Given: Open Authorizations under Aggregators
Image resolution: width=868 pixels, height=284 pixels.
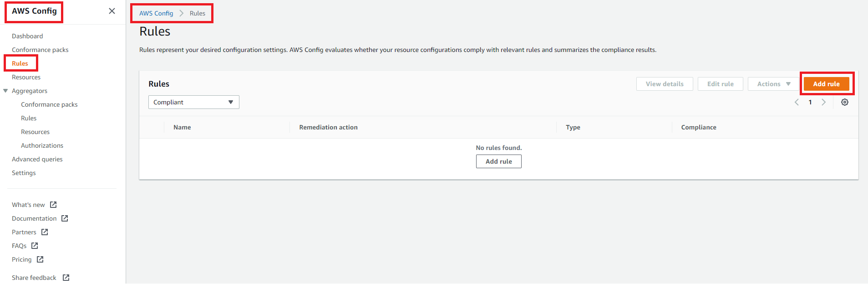Looking at the screenshot, I should [42, 145].
